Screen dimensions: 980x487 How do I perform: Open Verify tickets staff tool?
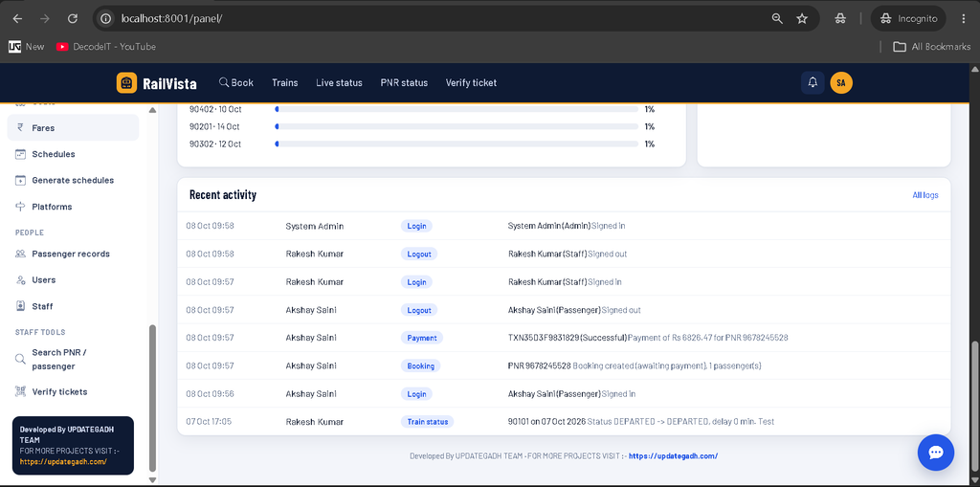tap(73, 392)
